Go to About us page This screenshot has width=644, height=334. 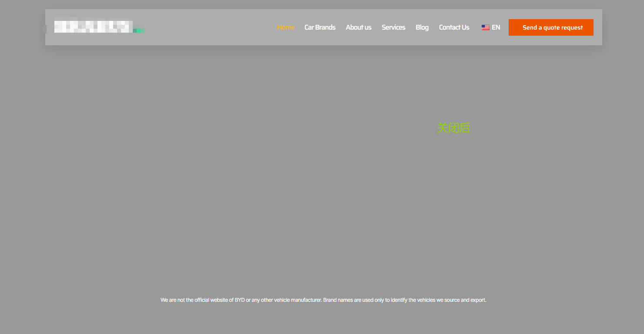coord(359,27)
